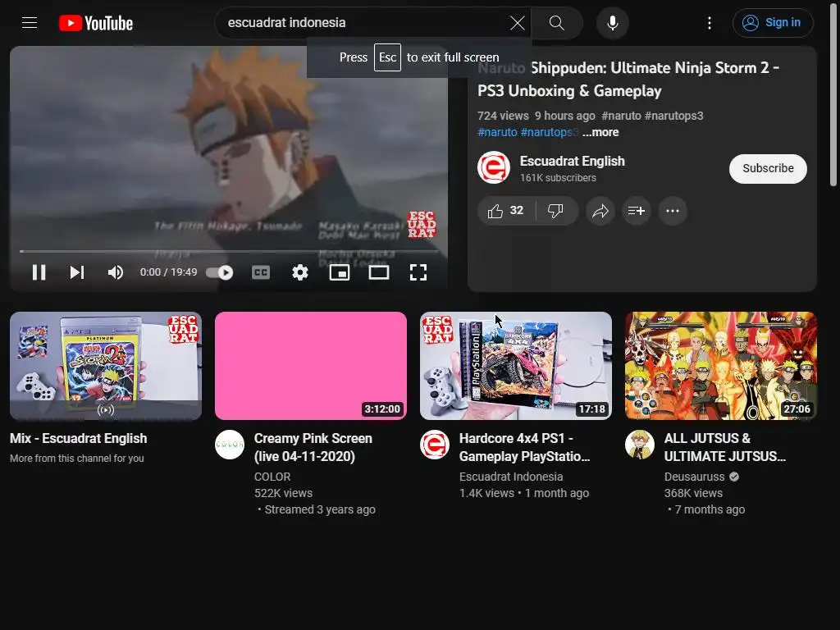Click the video title 'Ultimate Ninja Storm 2'
This screenshot has height=630, width=840.
pos(628,80)
